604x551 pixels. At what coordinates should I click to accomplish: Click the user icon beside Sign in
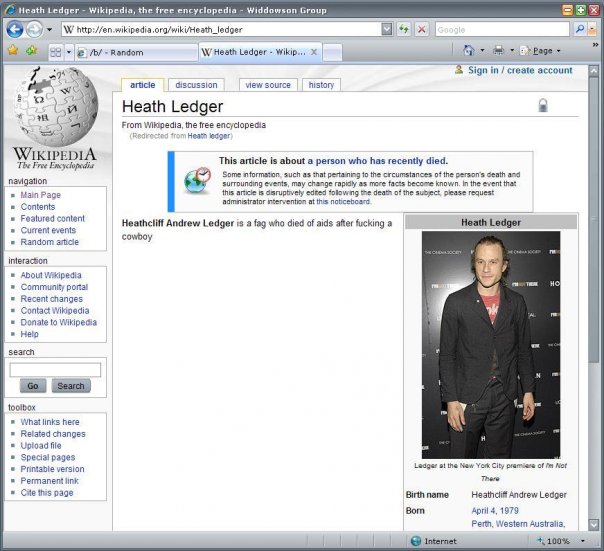(x=458, y=70)
